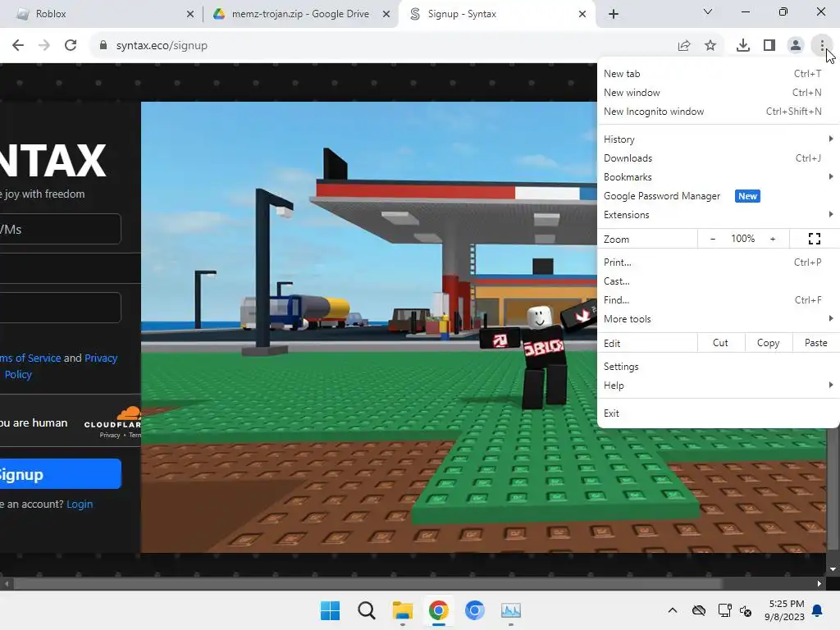The height and width of the screenshot is (630, 840).
Task: Open the clock showing 5:25 PM
Action: 785,610
